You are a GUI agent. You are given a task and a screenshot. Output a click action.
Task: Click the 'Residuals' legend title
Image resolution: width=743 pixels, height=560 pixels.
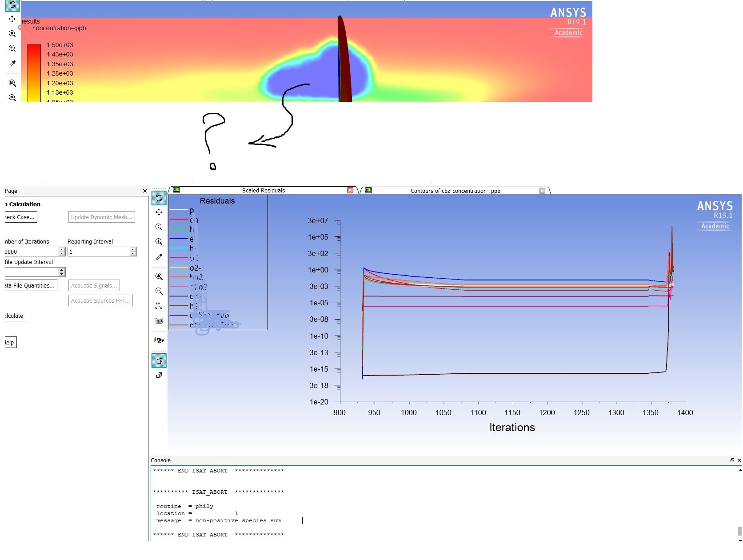coord(217,201)
